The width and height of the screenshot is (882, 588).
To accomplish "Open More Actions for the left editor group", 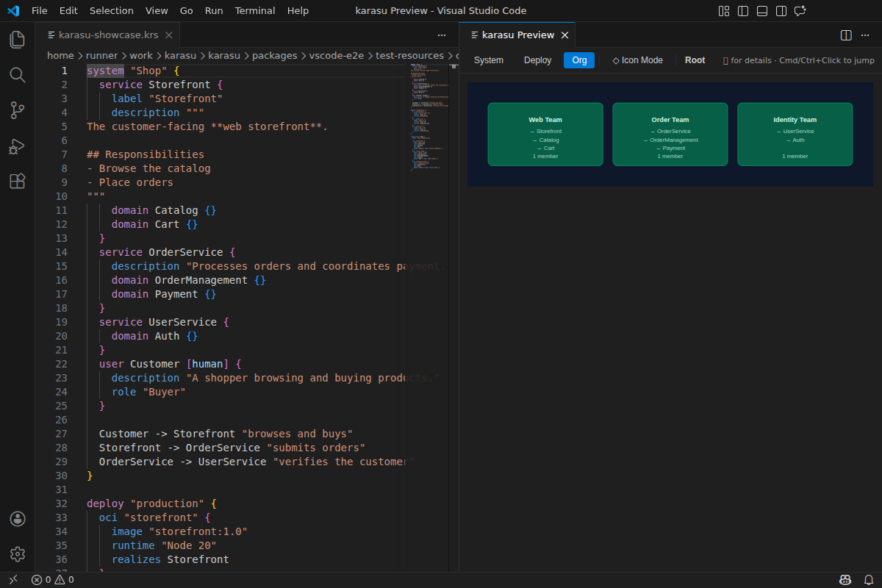I will (x=442, y=35).
